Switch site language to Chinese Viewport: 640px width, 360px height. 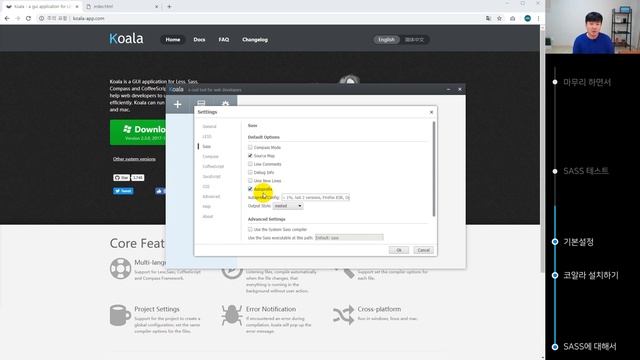point(414,40)
